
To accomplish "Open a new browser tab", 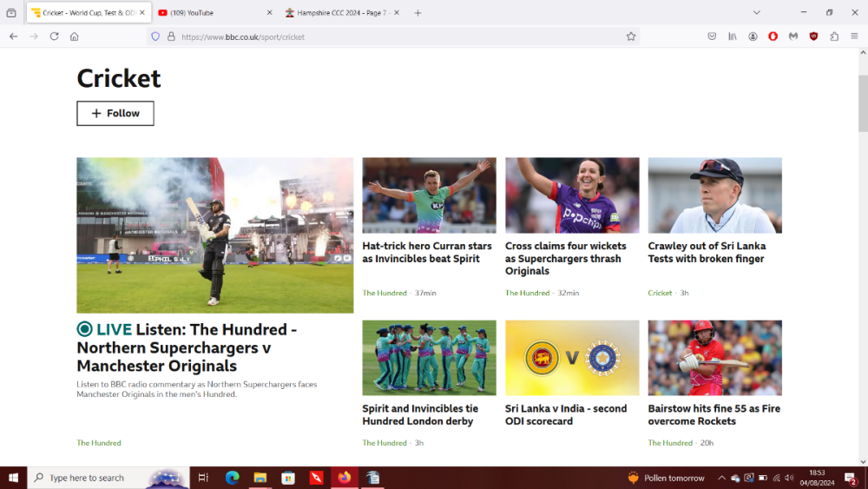I will 418,13.
